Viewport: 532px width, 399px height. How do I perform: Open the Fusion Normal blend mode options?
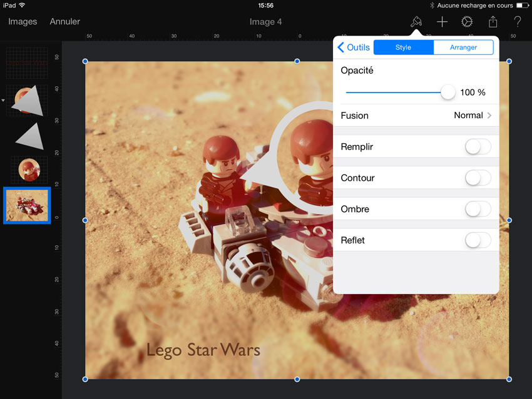click(x=416, y=115)
